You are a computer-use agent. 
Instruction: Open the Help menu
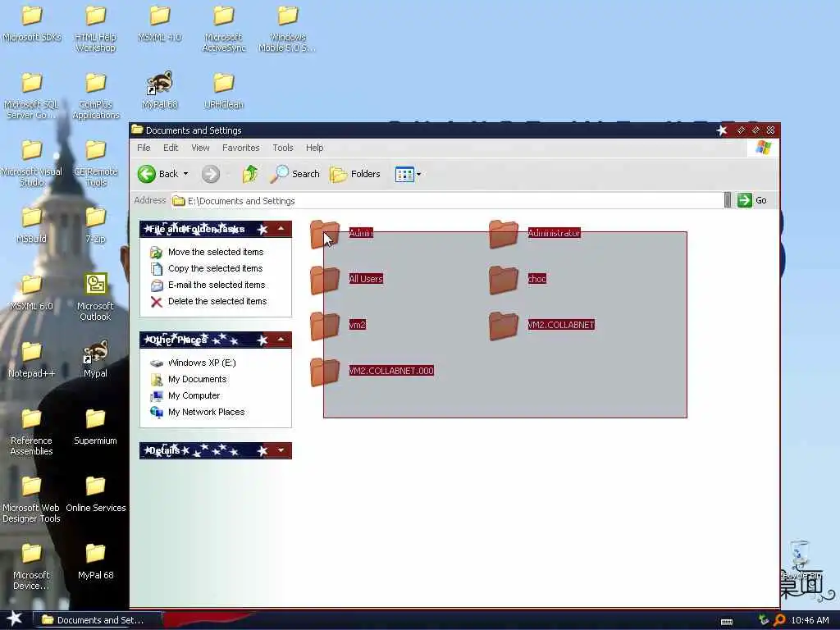point(314,148)
